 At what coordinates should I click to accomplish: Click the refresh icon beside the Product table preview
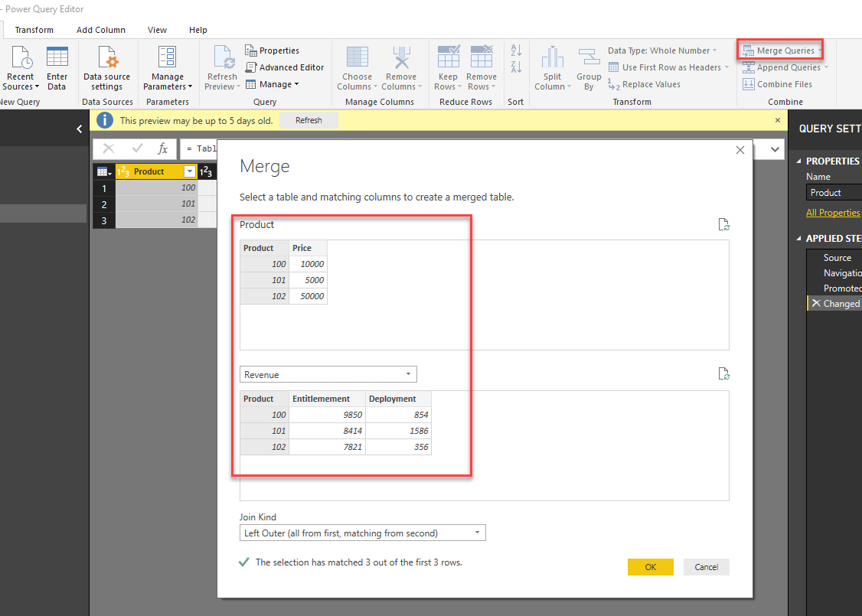coord(724,224)
